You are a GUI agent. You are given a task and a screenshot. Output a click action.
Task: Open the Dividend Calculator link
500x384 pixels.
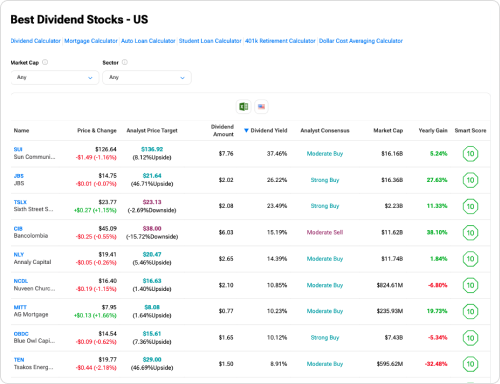tap(36, 41)
